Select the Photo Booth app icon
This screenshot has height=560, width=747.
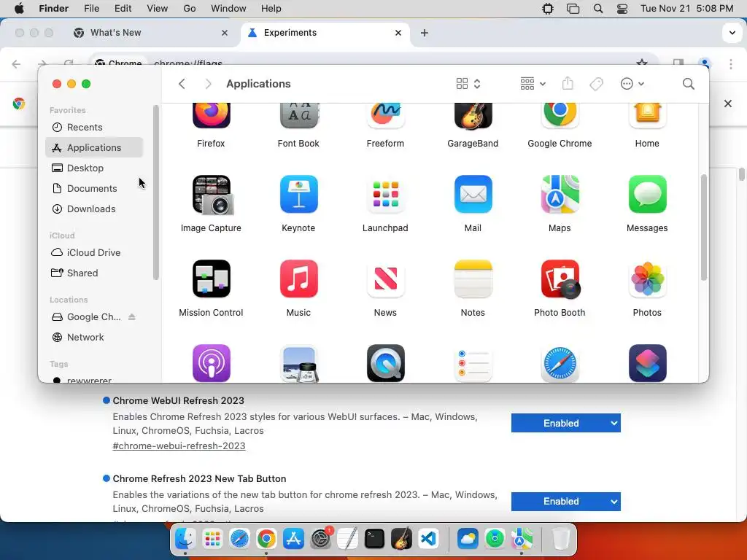[561, 279]
